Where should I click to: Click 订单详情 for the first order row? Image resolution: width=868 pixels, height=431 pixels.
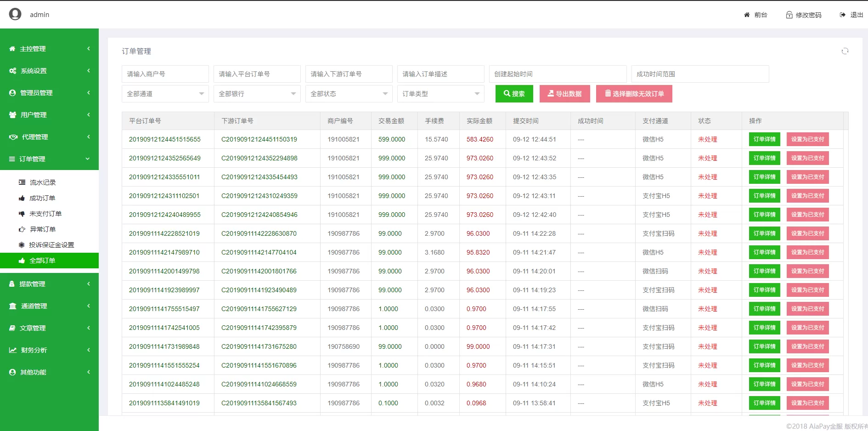[x=764, y=139]
